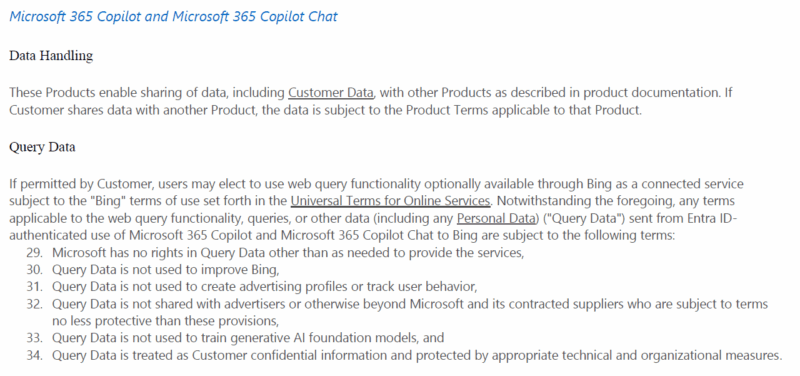Click the line about training generative AI foundation models
The image size is (800, 376).
click(x=248, y=337)
